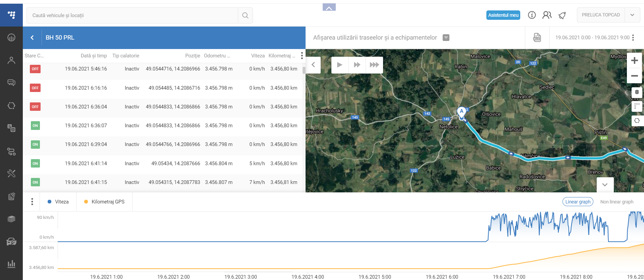Open the messages sidebar icon

pos(11,83)
